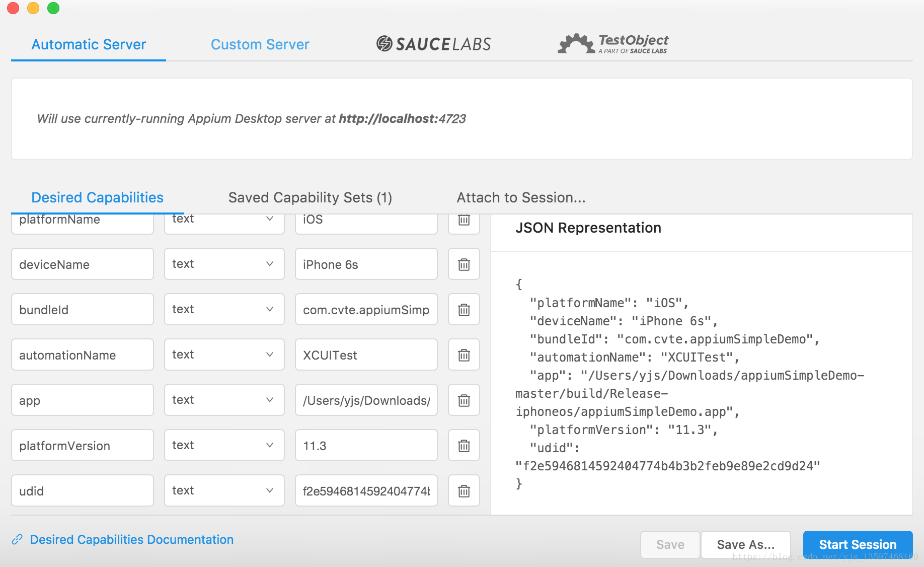Click the Save As button
Viewport: 924px width, 567px height.
coord(745,544)
